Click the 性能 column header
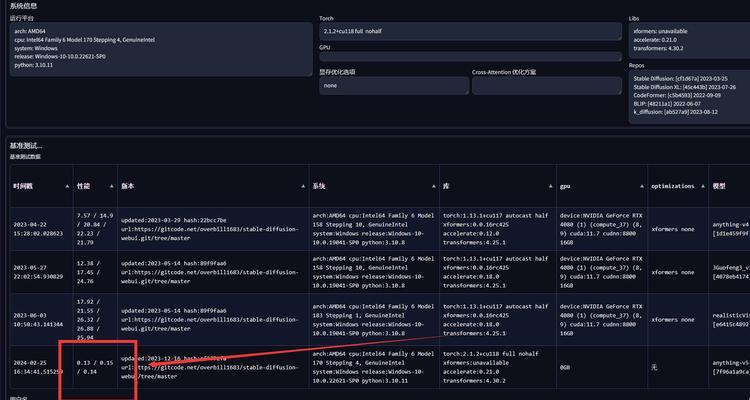The height and width of the screenshot is (400, 750). (95, 186)
